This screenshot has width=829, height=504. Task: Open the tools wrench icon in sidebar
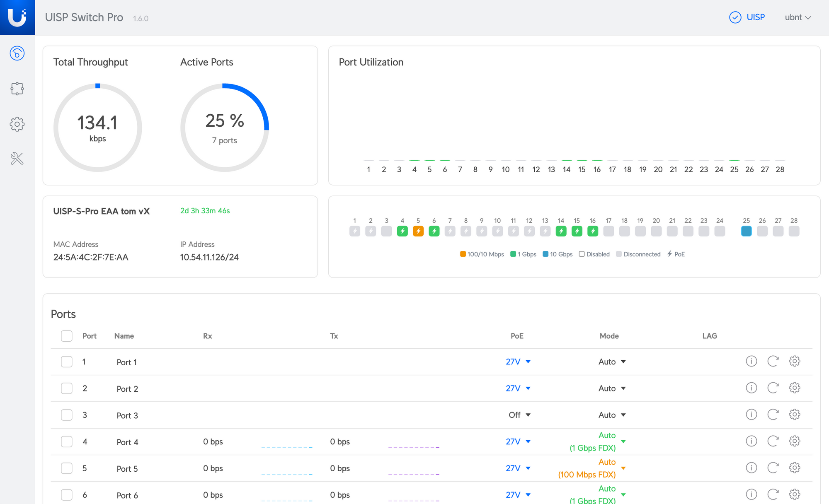click(17, 159)
